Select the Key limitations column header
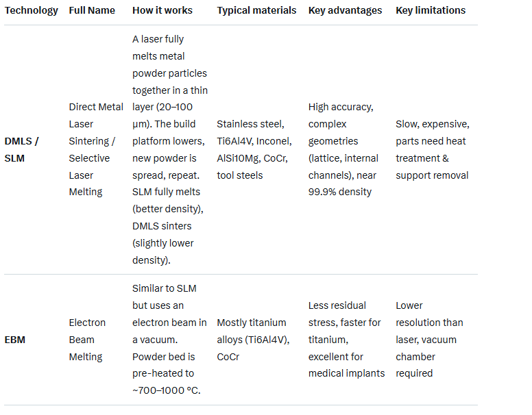The width and height of the screenshot is (532, 415). [x=431, y=10]
